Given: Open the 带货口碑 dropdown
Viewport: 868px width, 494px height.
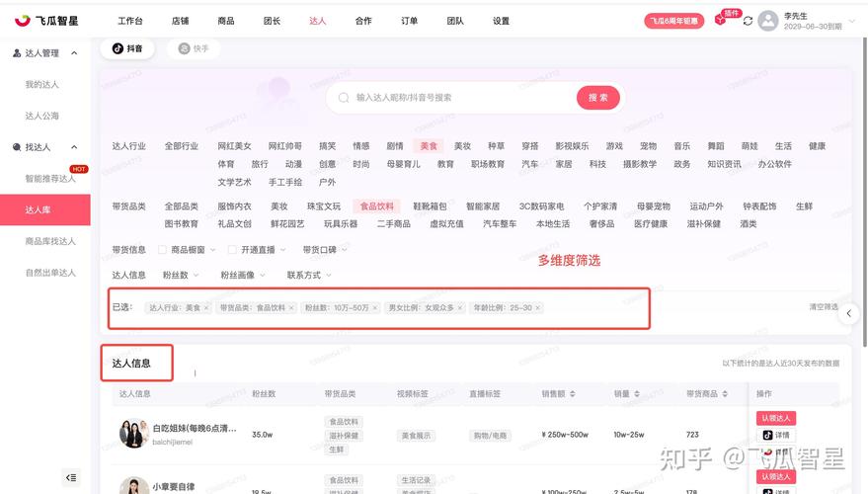Looking at the screenshot, I should (x=325, y=250).
